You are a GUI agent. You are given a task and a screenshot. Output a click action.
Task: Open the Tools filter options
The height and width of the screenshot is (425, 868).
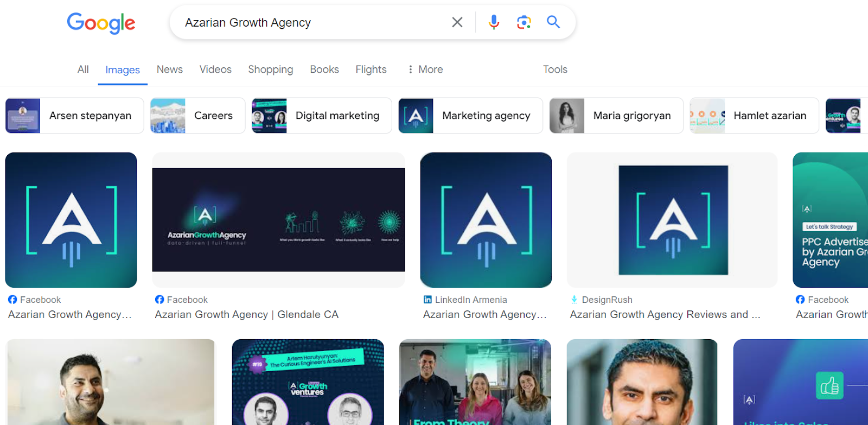point(555,69)
